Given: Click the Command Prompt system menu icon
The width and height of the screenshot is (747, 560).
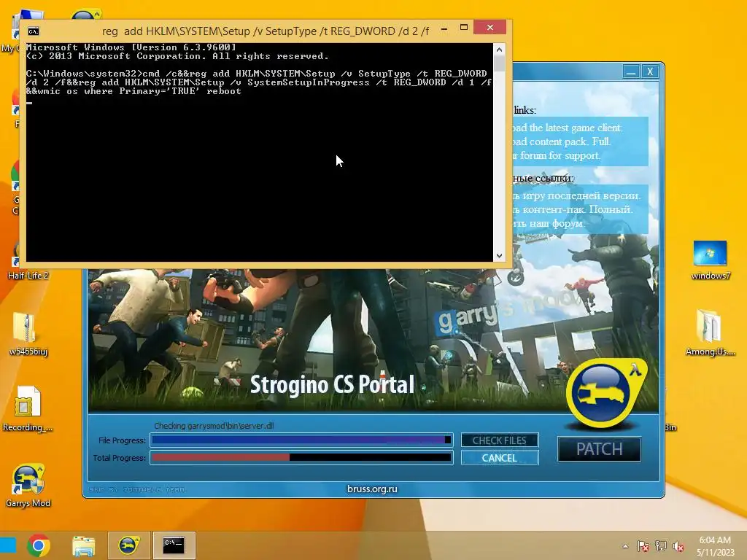Looking at the screenshot, I should pyautogui.click(x=34, y=31).
